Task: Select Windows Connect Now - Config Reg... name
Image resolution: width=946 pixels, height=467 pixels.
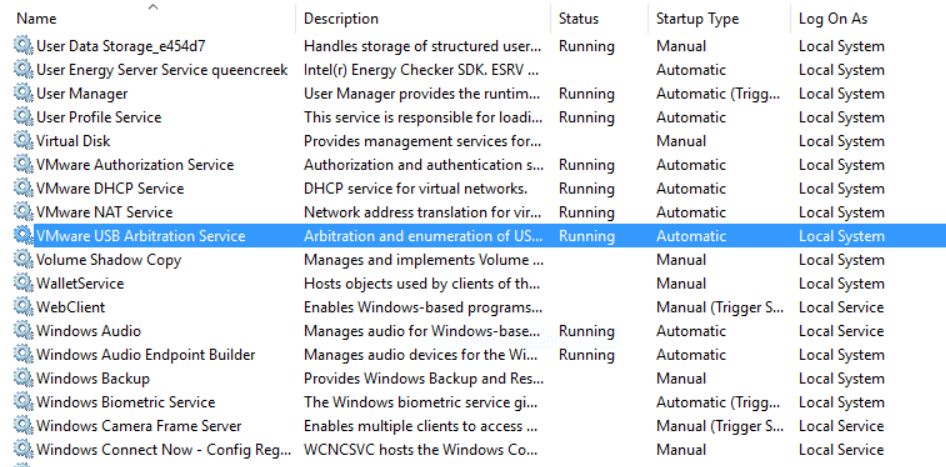Action: 163,450
